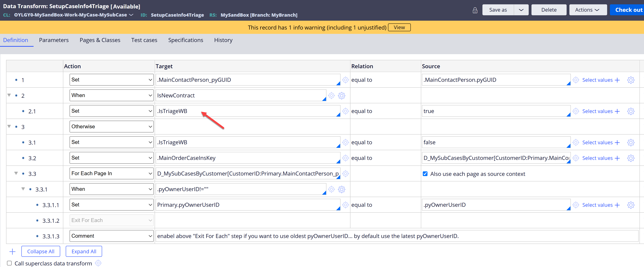Click target crosshair for row 2.1 .IsTriageWB
Viewport: 644px width, 267px height.
click(345, 111)
